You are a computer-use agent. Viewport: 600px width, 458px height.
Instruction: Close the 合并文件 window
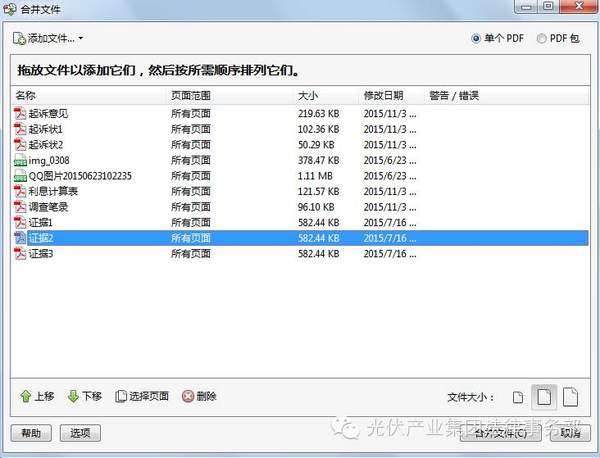coord(579,7)
